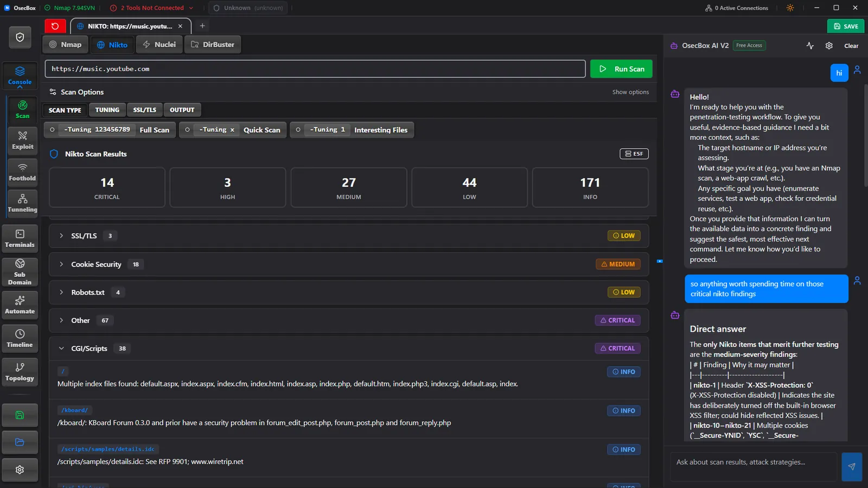The width and height of the screenshot is (868, 488).
Task: Switch to the Nmap tool tab
Action: click(65, 45)
